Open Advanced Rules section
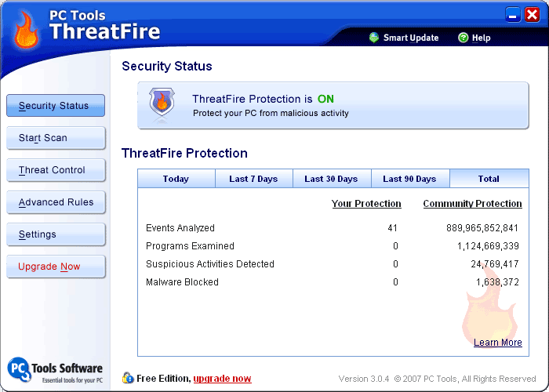The image size is (549, 392). click(x=55, y=202)
